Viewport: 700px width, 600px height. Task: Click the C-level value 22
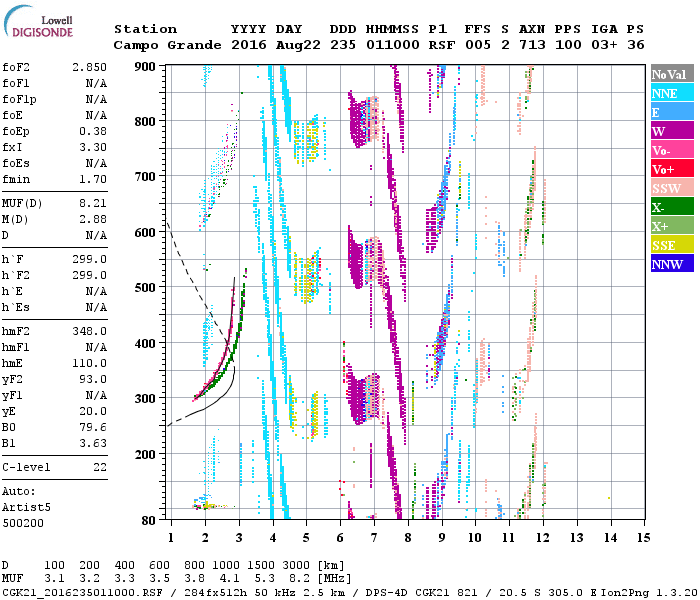pos(100,468)
